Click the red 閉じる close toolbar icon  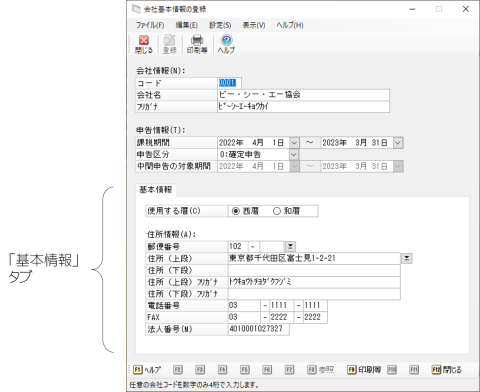pyautogui.click(x=144, y=44)
